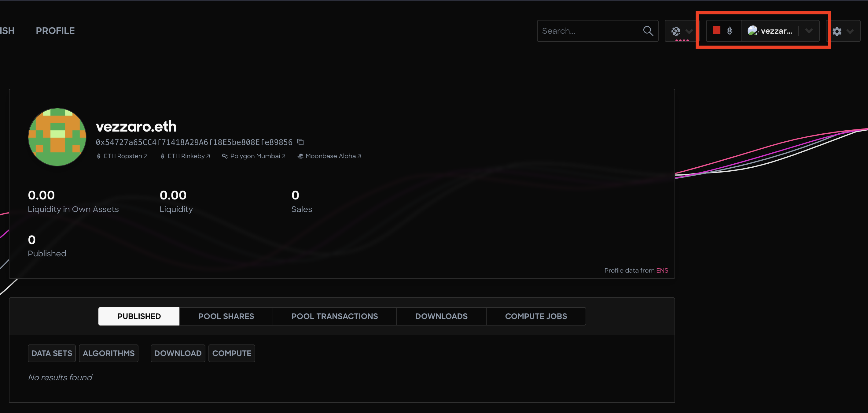Image resolution: width=868 pixels, height=413 pixels.
Task: Click the search magnifier icon
Action: pyautogui.click(x=648, y=31)
